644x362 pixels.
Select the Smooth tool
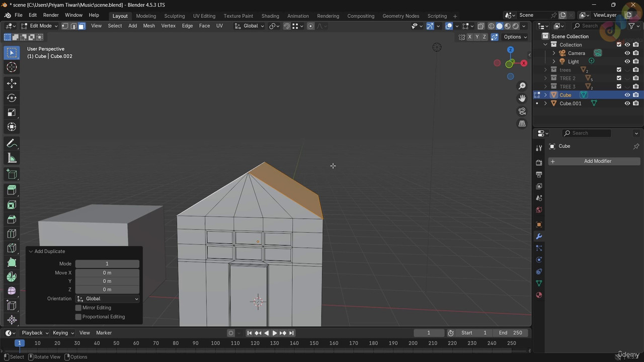[12, 291]
